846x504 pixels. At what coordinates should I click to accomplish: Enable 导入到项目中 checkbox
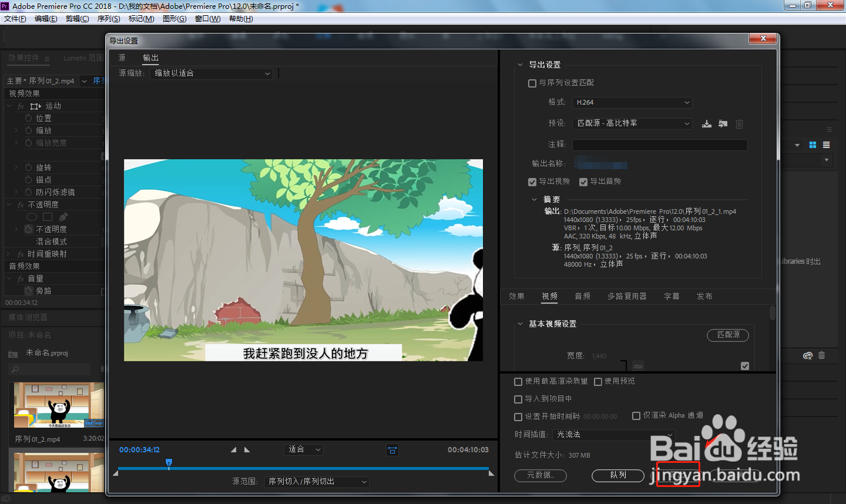[518, 399]
